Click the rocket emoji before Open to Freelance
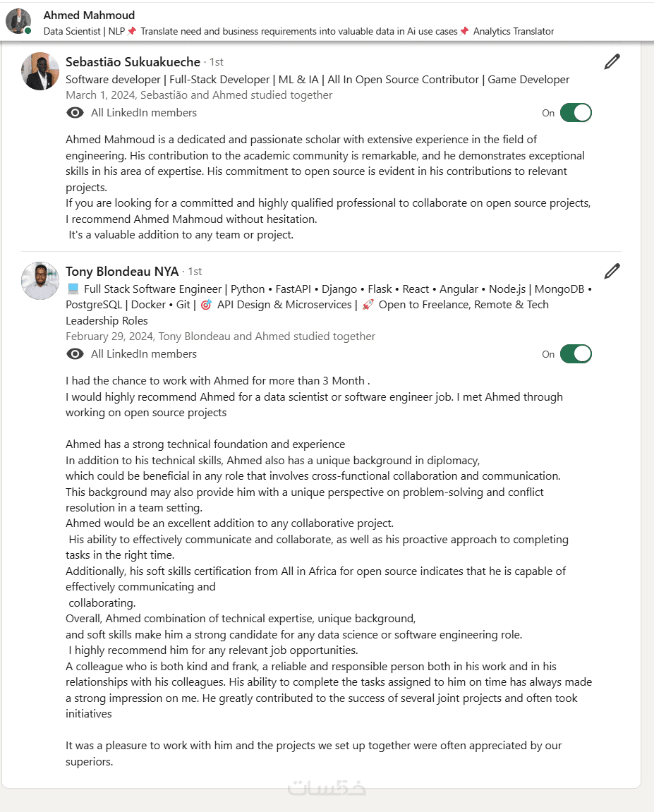Viewport: 654px width, 812px height. 368,305
